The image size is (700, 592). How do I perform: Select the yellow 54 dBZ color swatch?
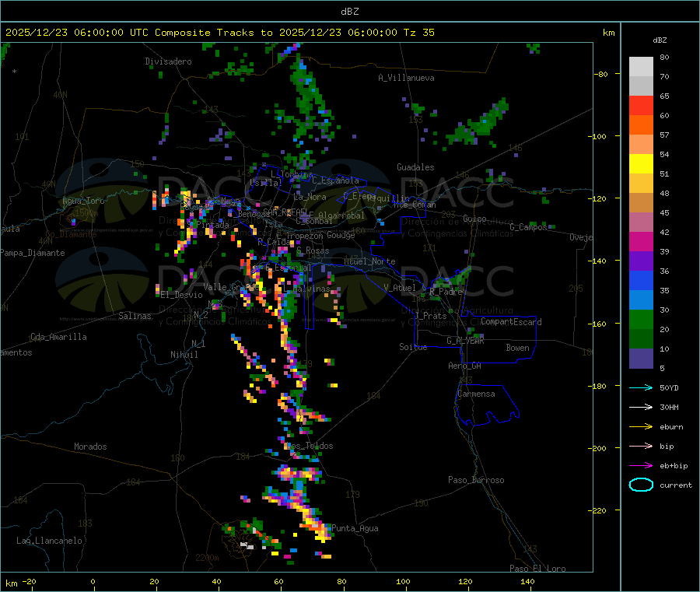[x=641, y=164]
